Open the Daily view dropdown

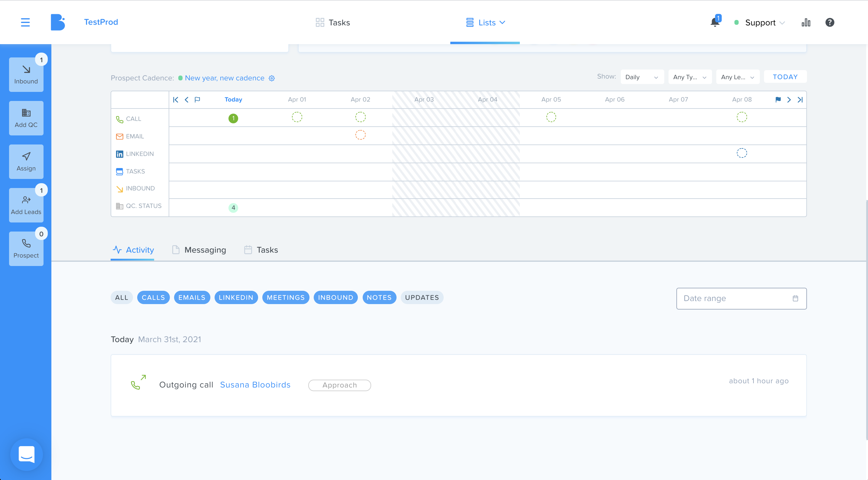point(642,77)
